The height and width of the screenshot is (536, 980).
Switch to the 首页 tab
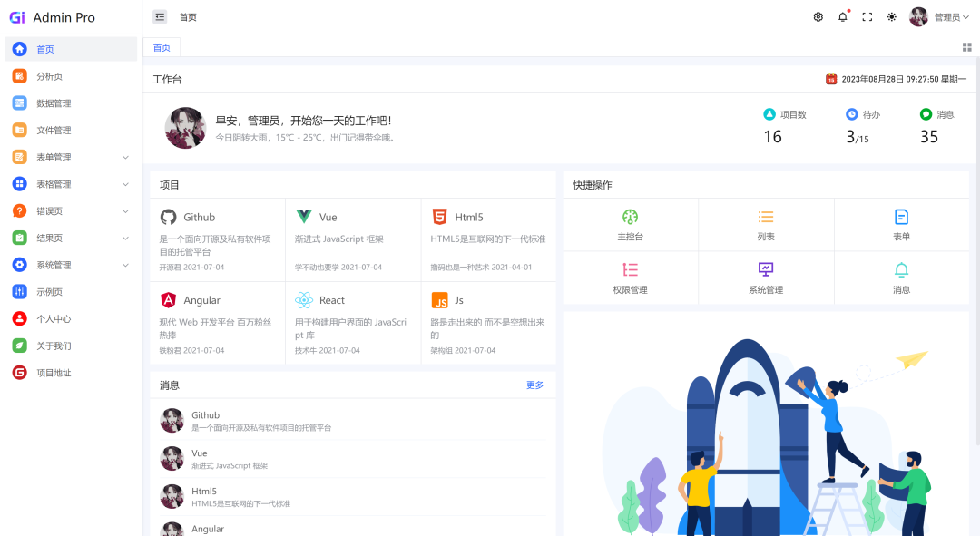tap(161, 47)
